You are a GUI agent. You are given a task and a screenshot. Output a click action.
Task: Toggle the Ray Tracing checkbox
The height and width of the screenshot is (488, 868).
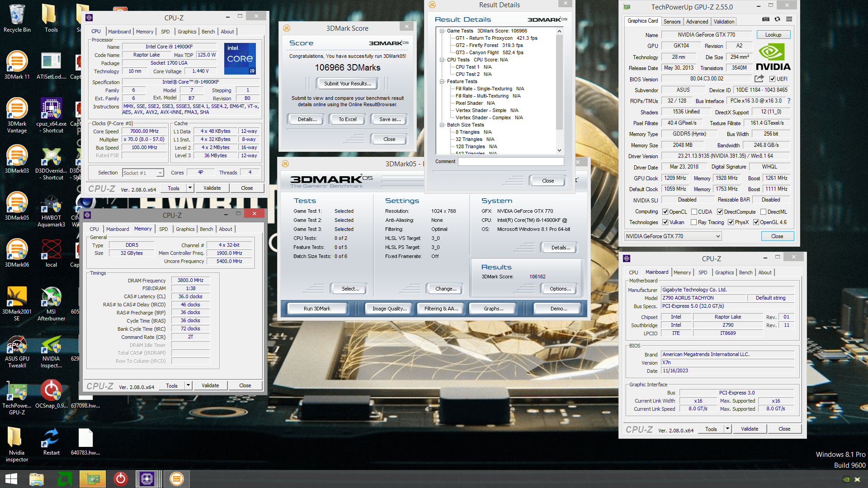tap(693, 222)
